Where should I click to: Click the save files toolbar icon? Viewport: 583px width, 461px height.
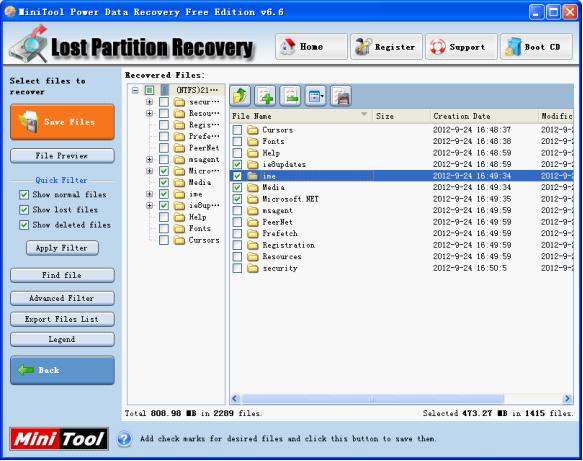point(341,96)
